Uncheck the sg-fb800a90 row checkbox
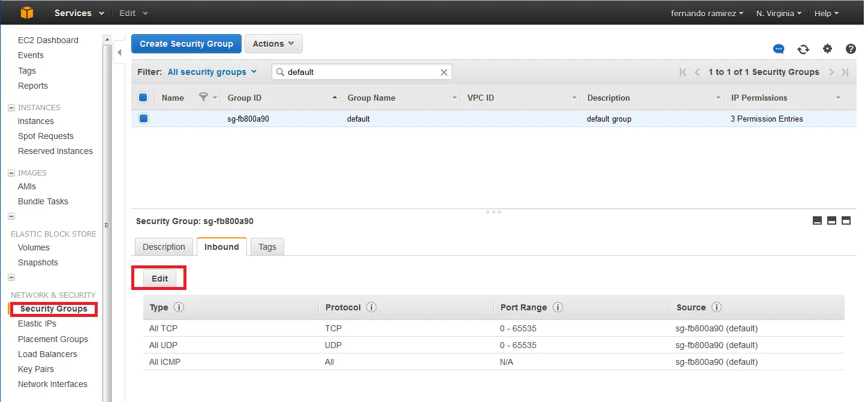Viewport: 868px width, 402px height. (143, 119)
